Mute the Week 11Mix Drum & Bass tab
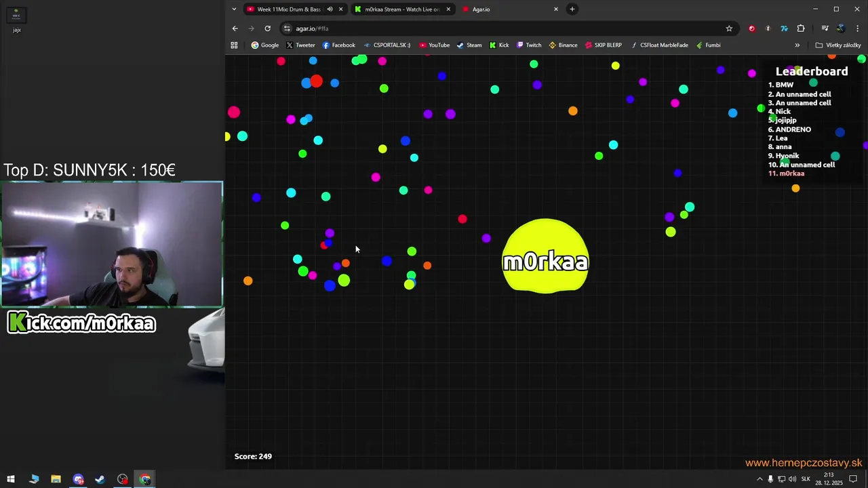Viewport: 868px width, 488px height. (330, 9)
